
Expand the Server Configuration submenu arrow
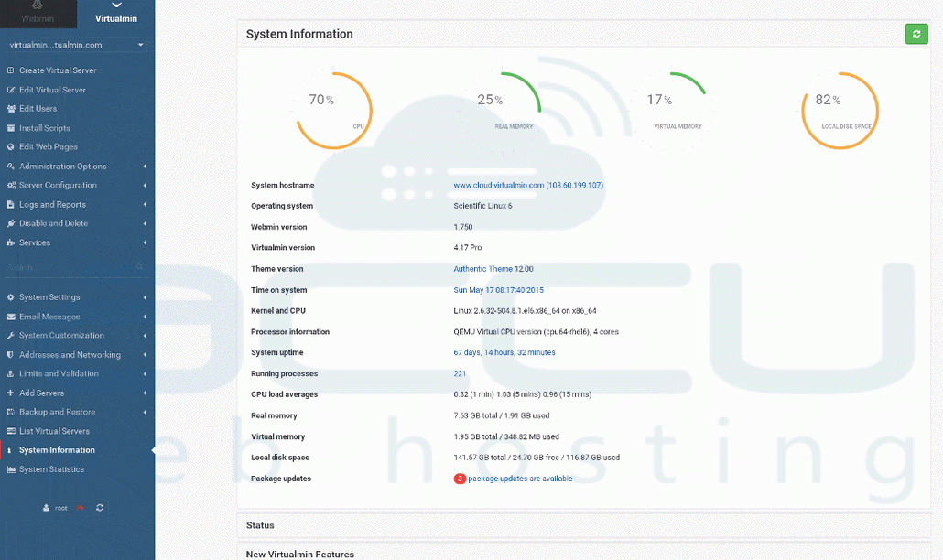tap(145, 185)
